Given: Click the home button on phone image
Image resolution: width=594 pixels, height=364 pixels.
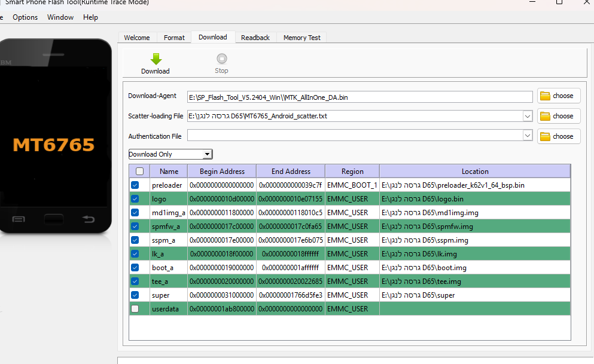Looking at the screenshot, I should point(54,219).
